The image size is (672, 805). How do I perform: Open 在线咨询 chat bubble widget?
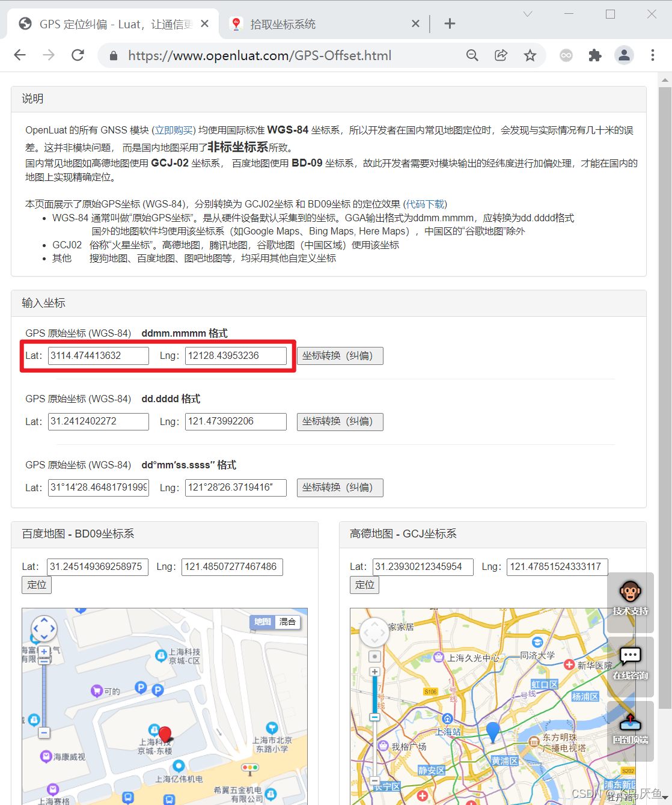631,666
